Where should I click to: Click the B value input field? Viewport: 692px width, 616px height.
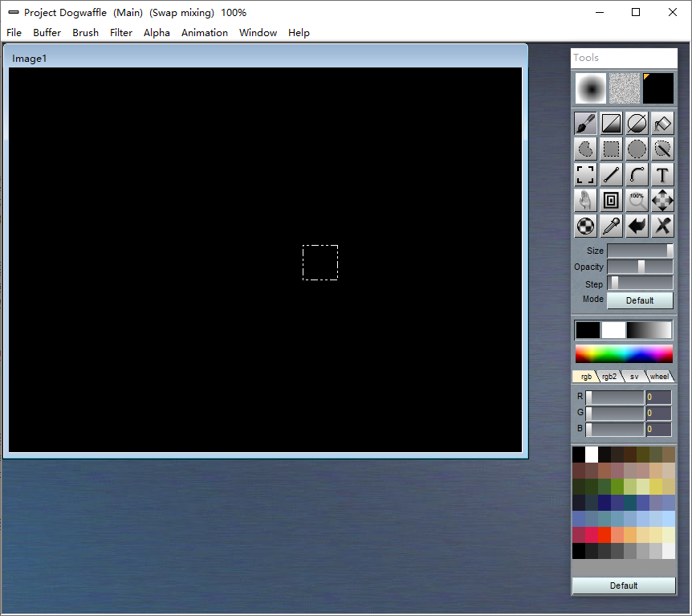click(659, 429)
